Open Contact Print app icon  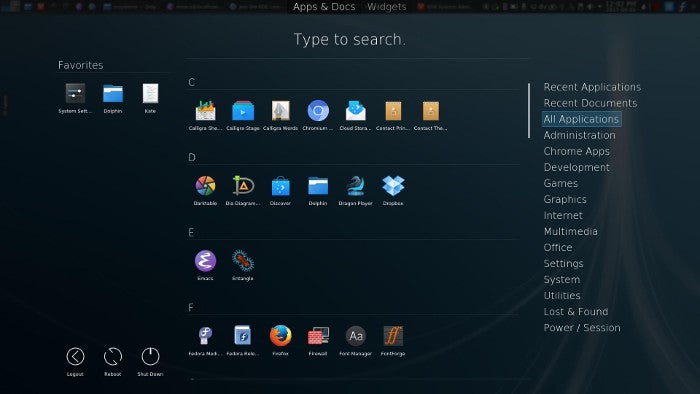[393, 115]
